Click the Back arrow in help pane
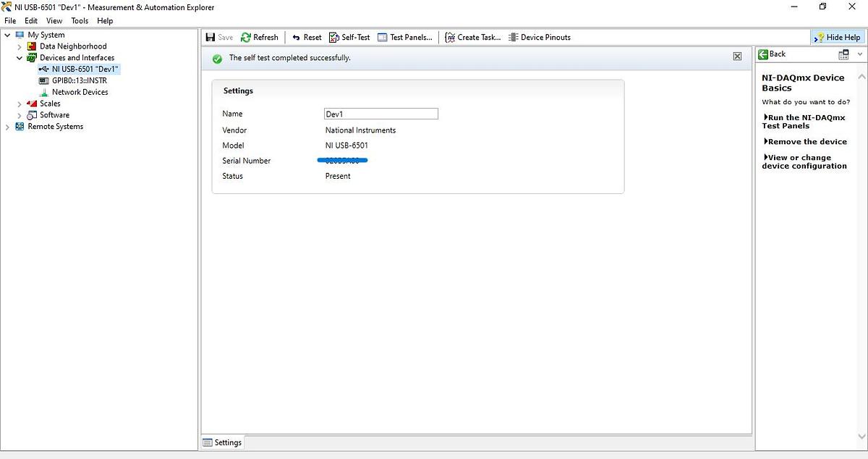 pyautogui.click(x=763, y=54)
